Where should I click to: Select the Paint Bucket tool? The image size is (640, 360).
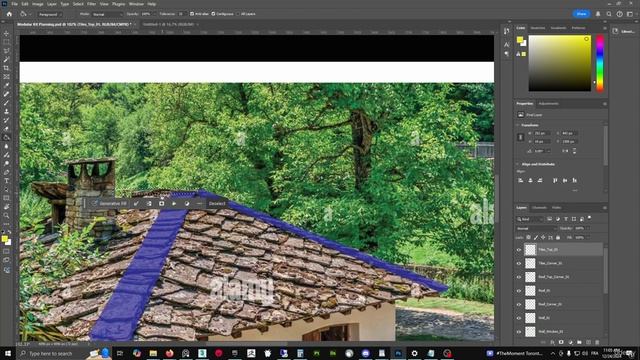[6, 138]
